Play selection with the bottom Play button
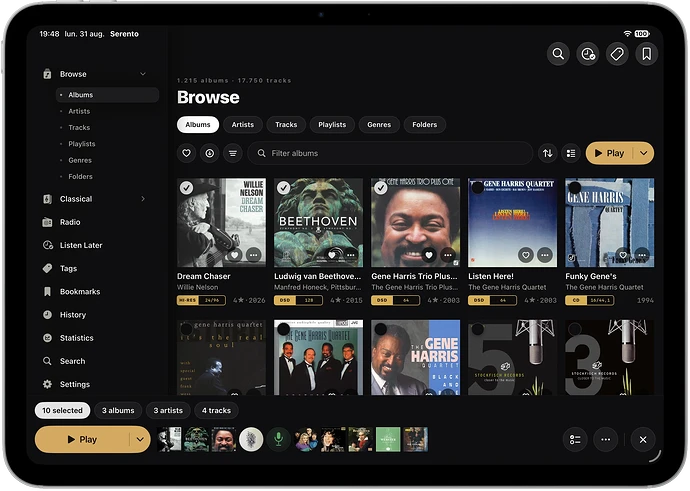The image size is (690, 491). (x=82, y=439)
